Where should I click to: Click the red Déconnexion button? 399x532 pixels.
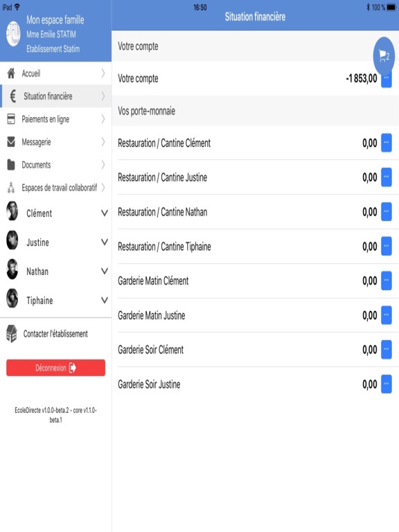[55, 368]
